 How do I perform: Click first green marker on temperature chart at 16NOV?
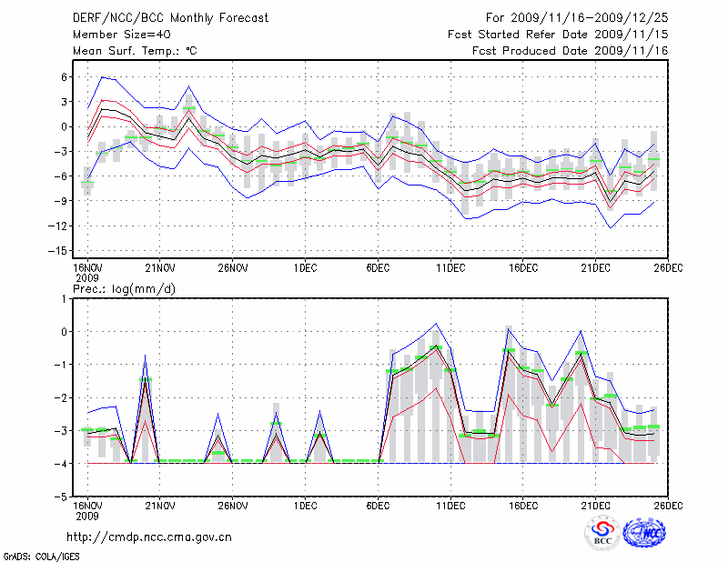(x=87, y=183)
